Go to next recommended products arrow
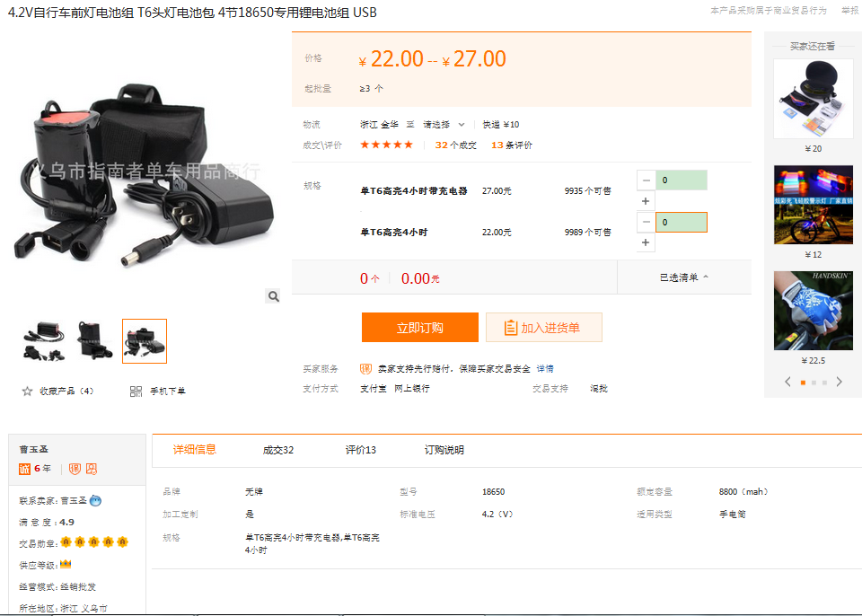 (839, 382)
